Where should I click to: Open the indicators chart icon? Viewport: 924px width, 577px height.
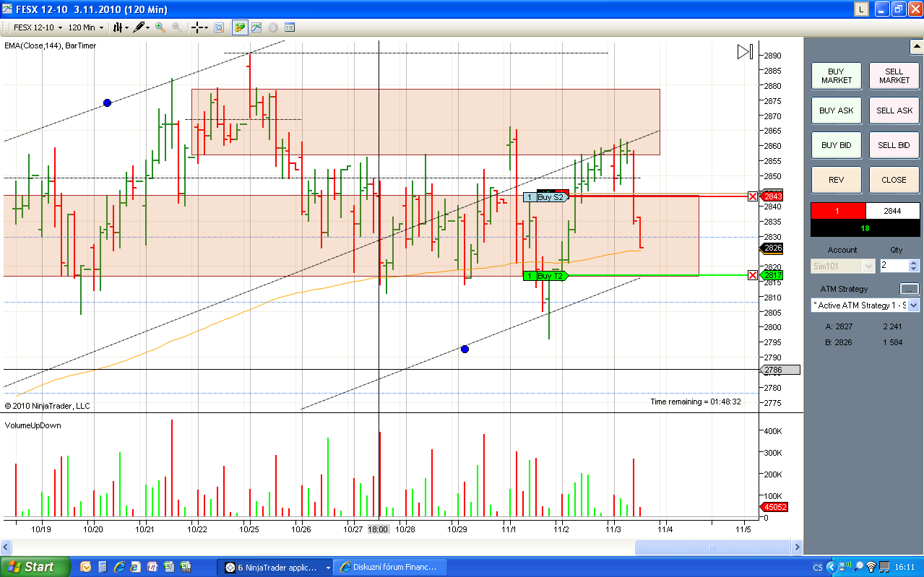point(256,27)
